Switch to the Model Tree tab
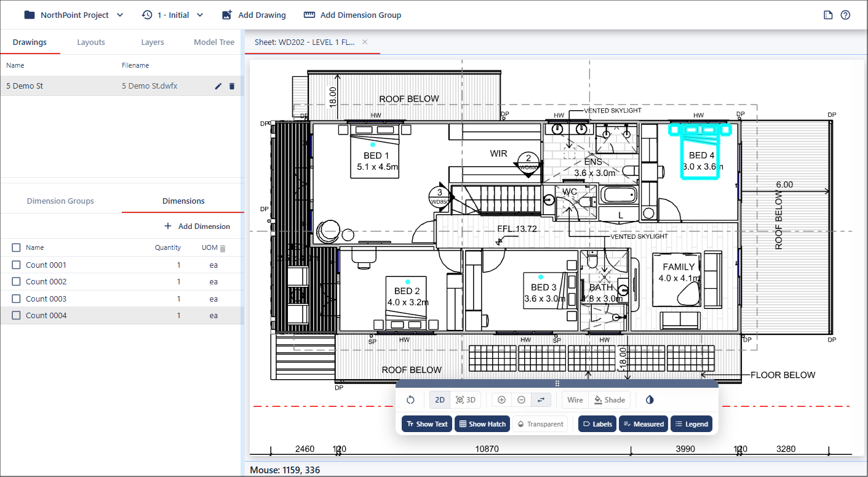868x477 pixels. [x=214, y=42]
